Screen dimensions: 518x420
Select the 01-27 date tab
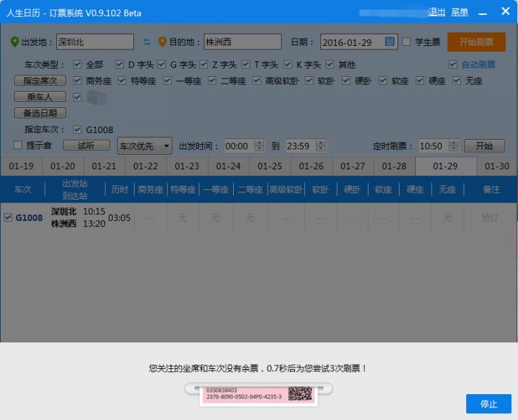[352, 166]
